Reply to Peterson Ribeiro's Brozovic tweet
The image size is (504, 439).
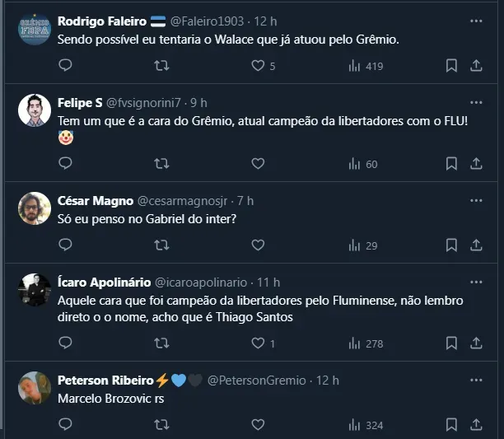point(66,424)
